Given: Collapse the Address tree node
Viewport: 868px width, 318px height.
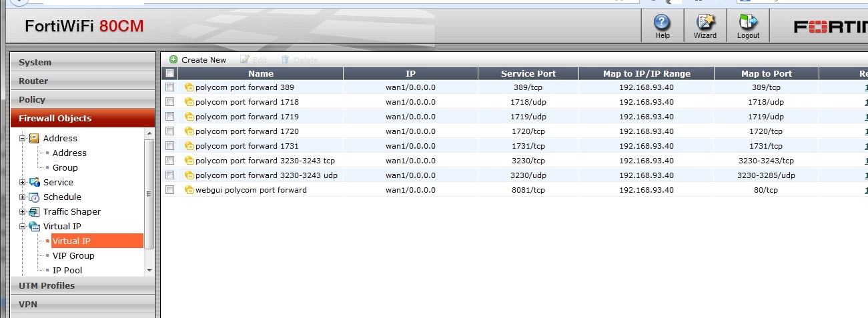Looking at the screenshot, I should [23, 139].
